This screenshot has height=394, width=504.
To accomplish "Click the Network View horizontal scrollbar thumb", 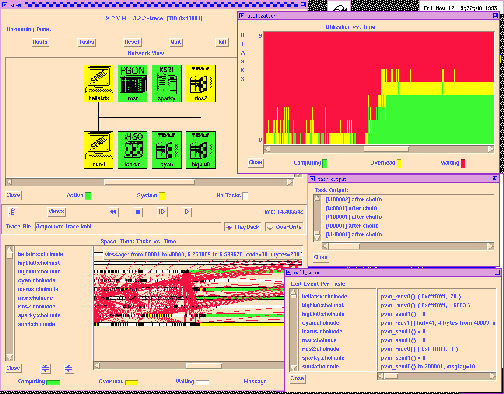I will pyautogui.click(x=149, y=182).
